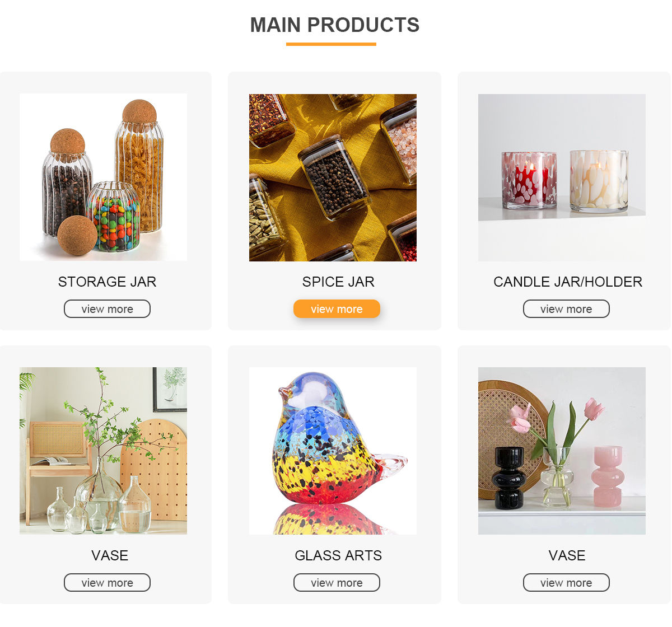Click view more under the pink tulip VASE
The width and height of the screenshot is (672, 627).
(566, 583)
